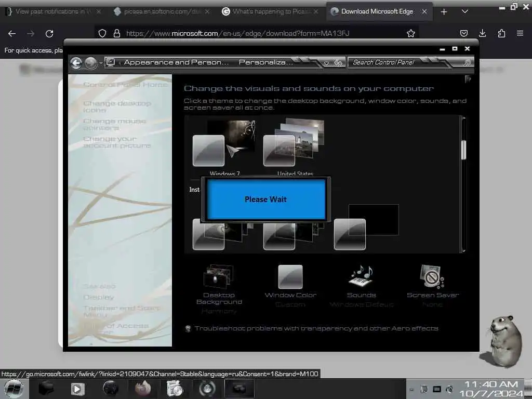Click the theme list scroll-down arrow
This screenshot has width=532, height=399.
463,250
